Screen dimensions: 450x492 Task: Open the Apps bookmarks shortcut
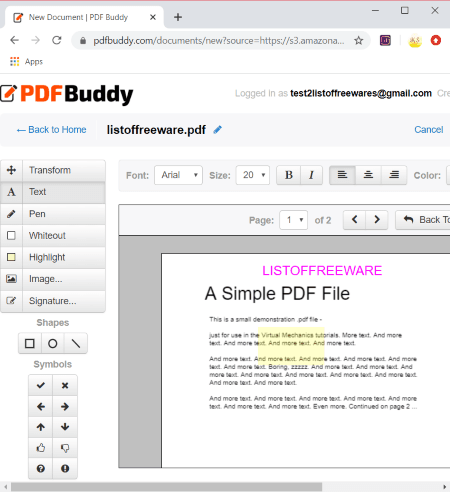point(26,62)
